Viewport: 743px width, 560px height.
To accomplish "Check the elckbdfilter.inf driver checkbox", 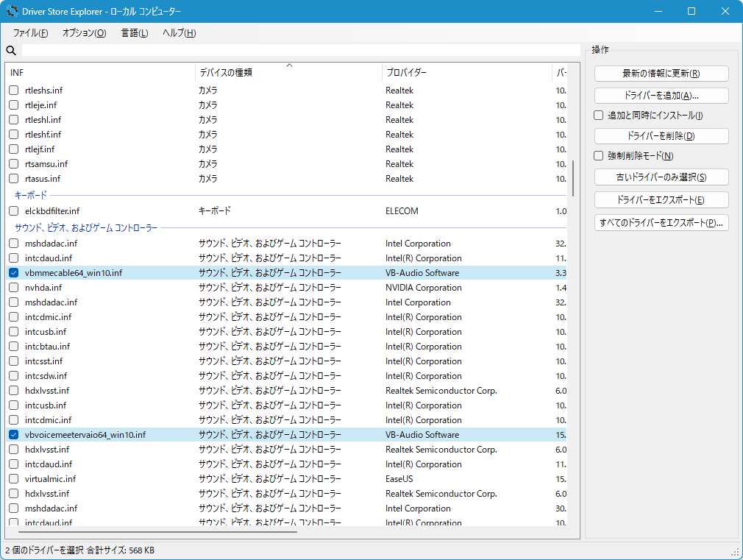I will coord(14,210).
